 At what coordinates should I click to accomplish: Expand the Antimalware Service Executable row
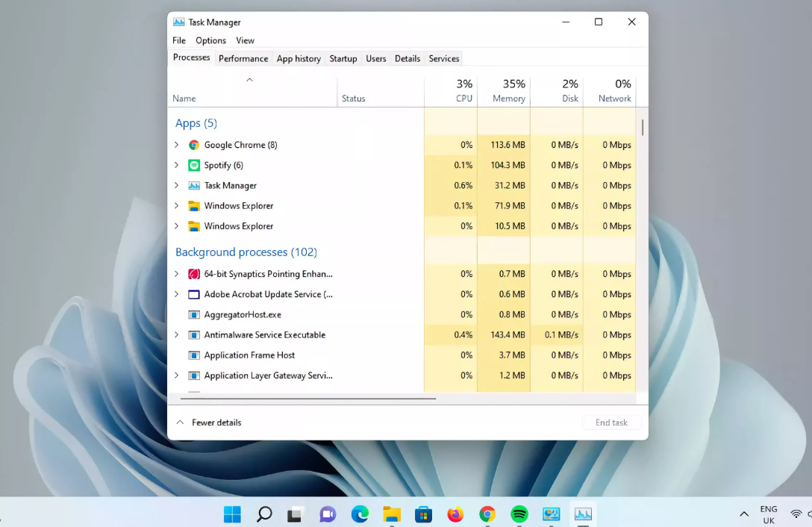177,334
